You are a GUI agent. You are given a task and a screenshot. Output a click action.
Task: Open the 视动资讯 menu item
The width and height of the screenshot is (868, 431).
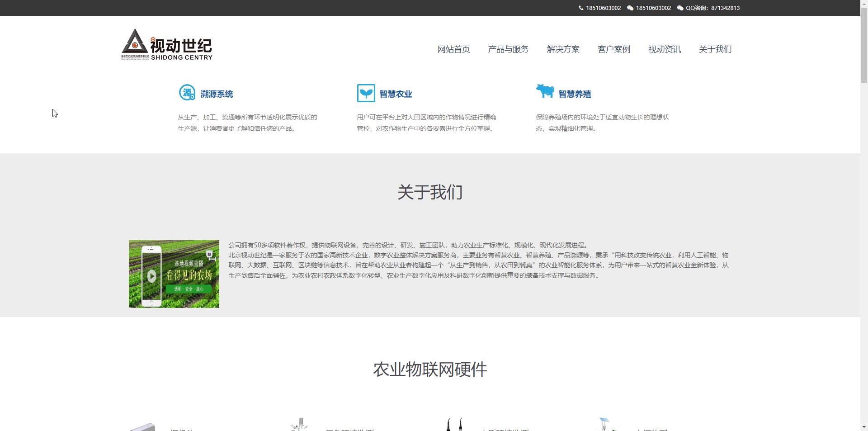point(665,49)
